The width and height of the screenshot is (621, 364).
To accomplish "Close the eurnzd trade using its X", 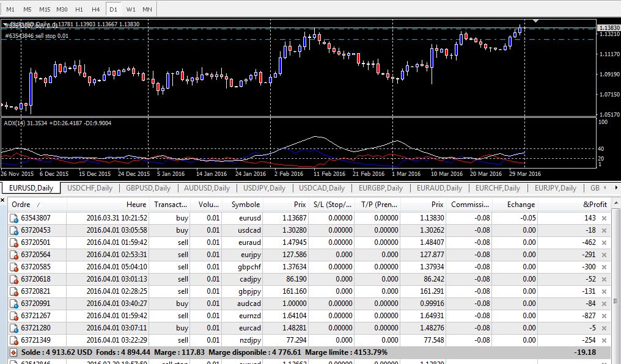I will pos(604,315).
